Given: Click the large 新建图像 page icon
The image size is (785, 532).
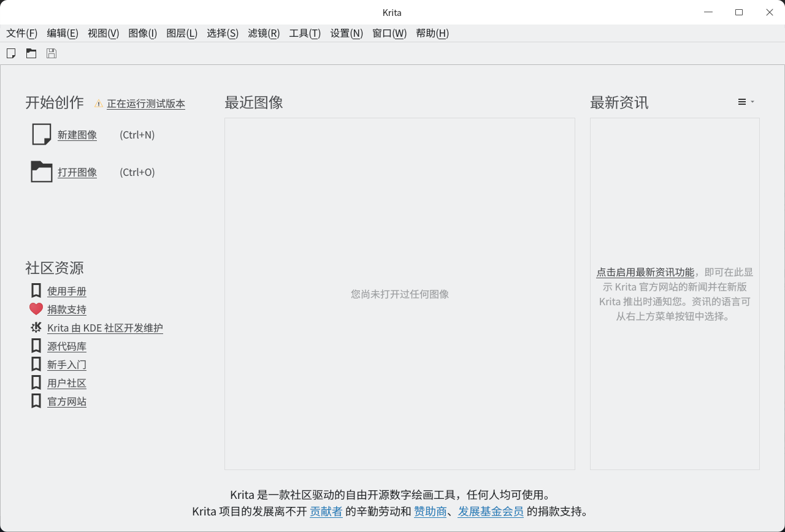Looking at the screenshot, I should [x=42, y=135].
